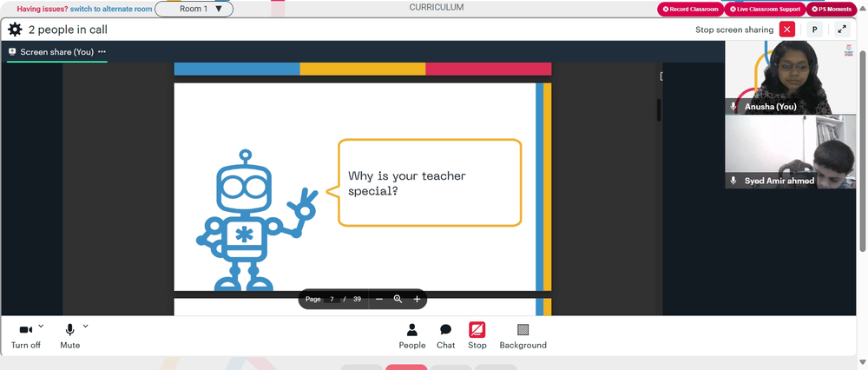Open call settings gear icon

pos(15,30)
